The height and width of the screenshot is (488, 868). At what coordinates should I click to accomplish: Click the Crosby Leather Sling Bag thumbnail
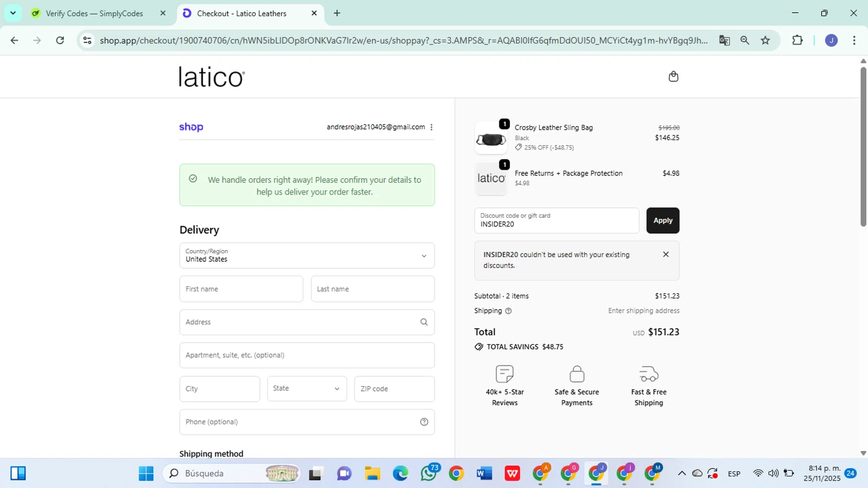click(491, 138)
